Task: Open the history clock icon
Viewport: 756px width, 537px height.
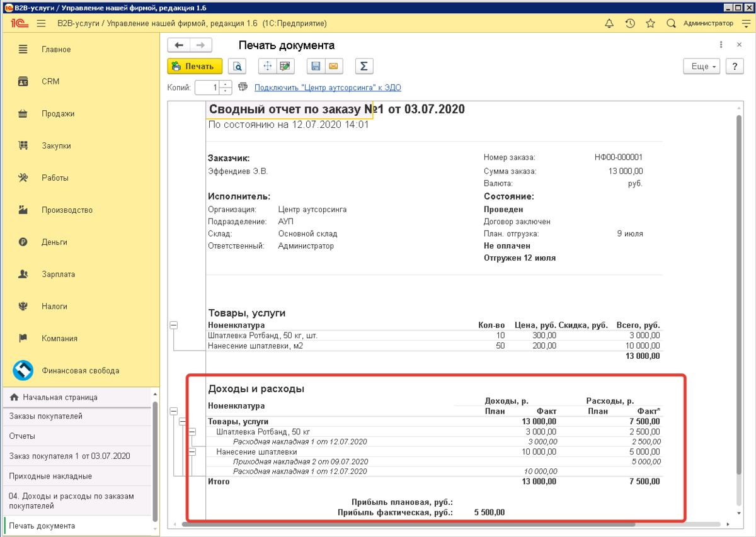Action: click(630, 23)
